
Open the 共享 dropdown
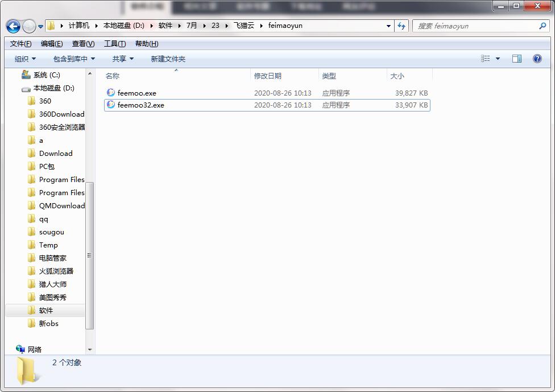point(123,59)
